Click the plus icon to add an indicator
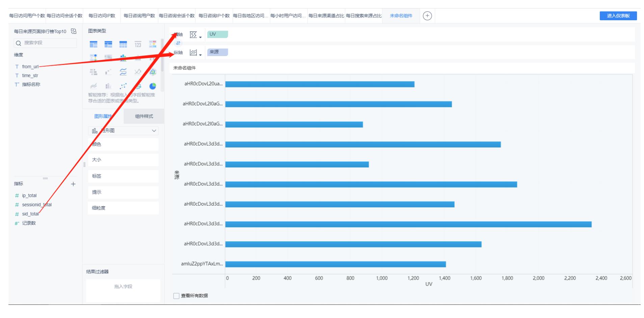Image resolution: width=644 pixels, height=318 pixels. click(x=73, y=184)
